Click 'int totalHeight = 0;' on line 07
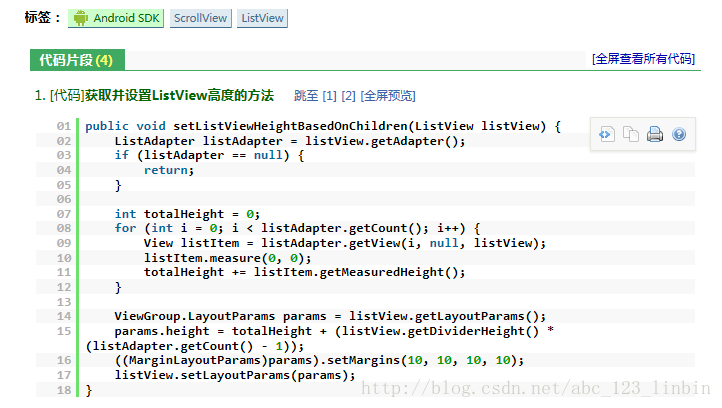The height and width of the screenshot is (408, 722). tap(187, 214)
